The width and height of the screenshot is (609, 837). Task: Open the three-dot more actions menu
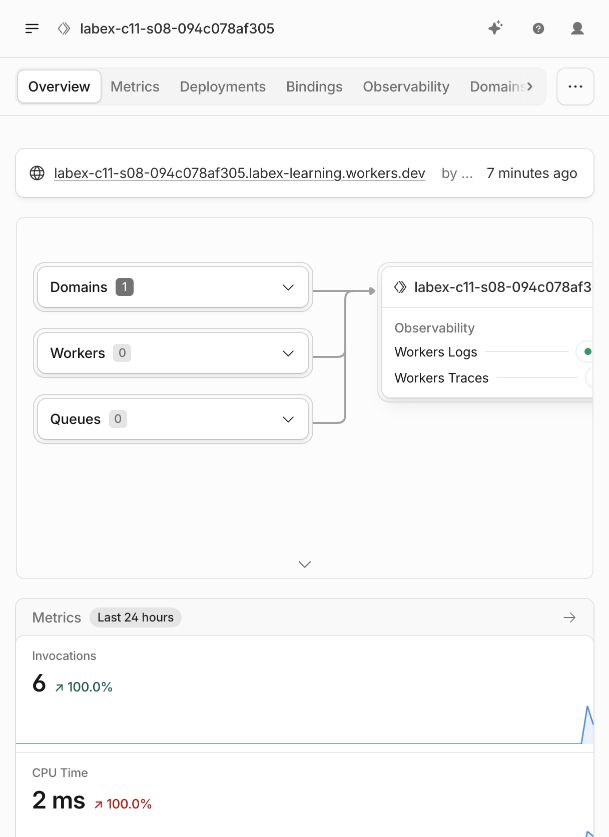point(575,86)
